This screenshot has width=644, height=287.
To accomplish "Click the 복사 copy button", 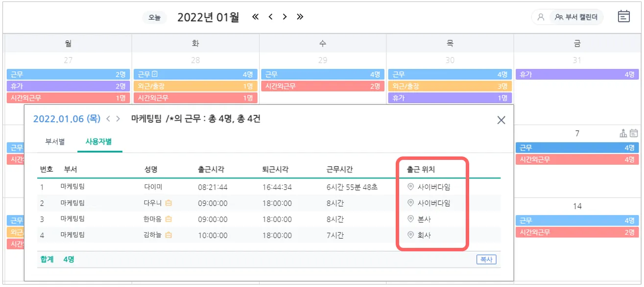I will 486,260.
